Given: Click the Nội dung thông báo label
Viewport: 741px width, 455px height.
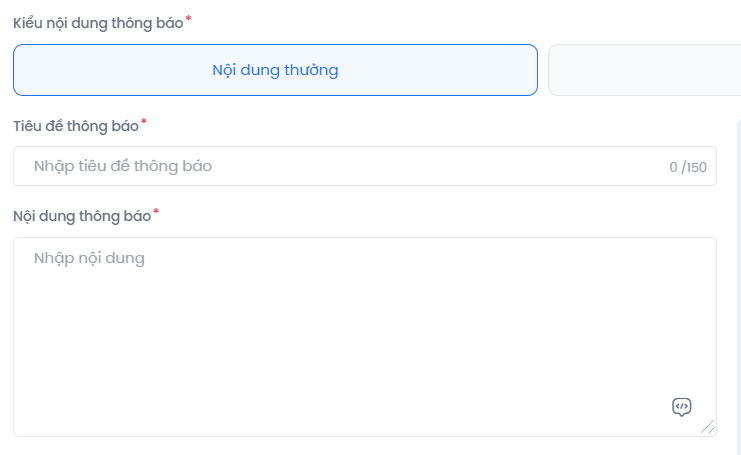Looking at the screenshot, I should click(82, 216).
